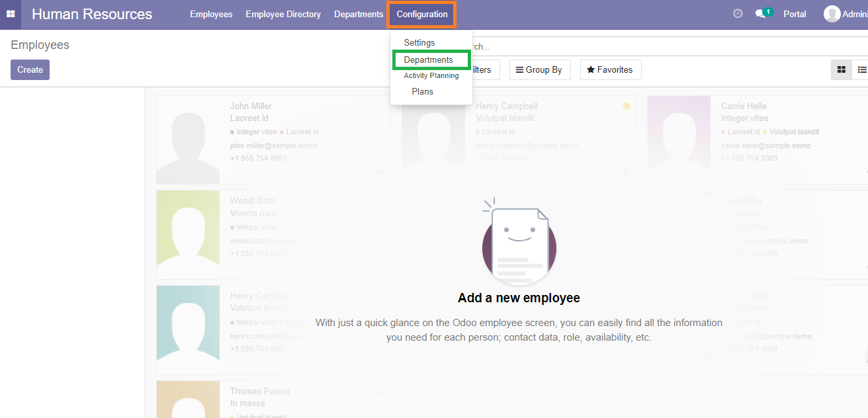This screenshot has height=418, width=868.
Task: Click the Admin user avatar
Action: (832, 14)
